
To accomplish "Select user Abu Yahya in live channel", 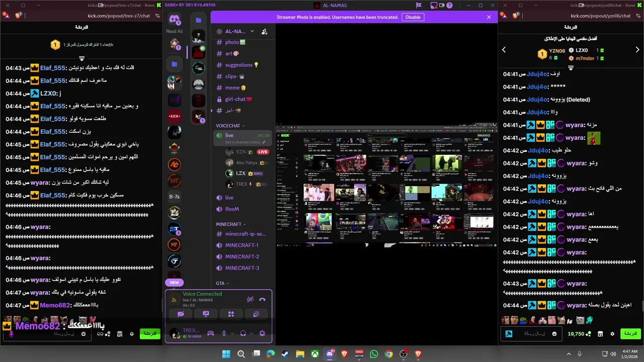I will [x=247, y=163].
